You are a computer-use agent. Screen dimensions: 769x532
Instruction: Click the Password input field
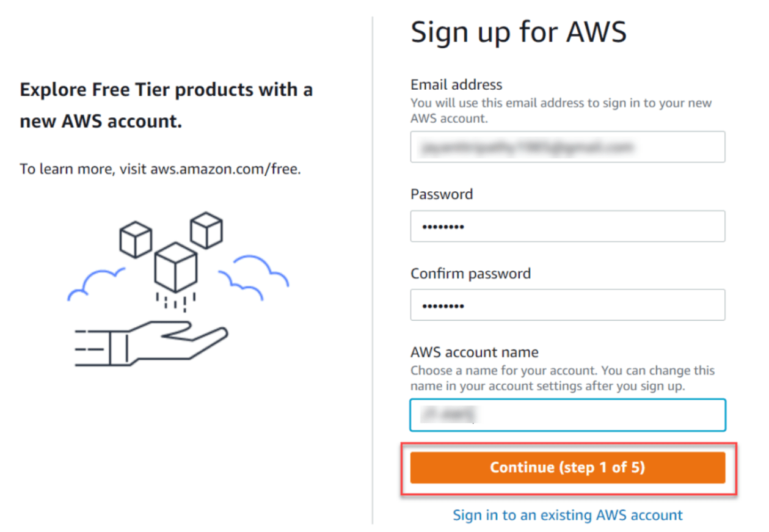point(567,226)
